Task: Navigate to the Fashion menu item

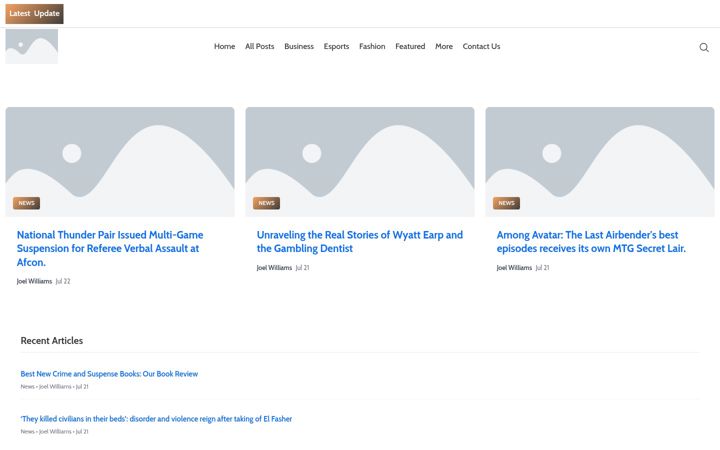Action: [x=372, y=46]
